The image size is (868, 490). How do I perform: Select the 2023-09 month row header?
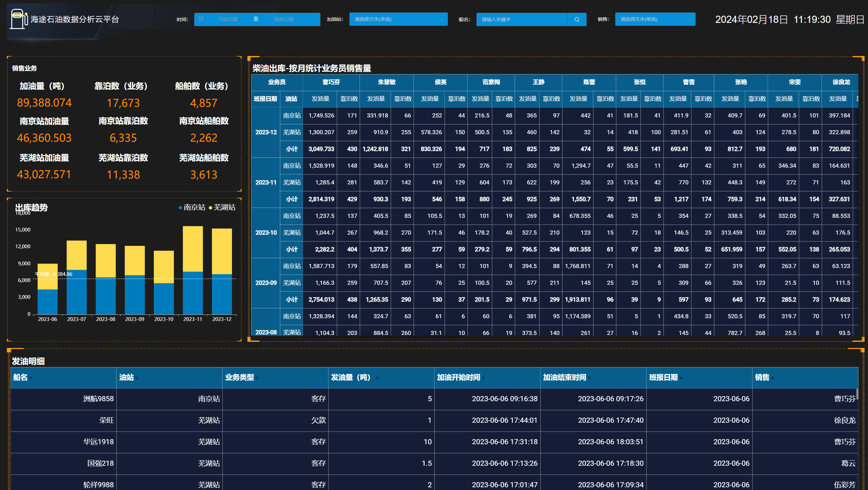coord(266,283)
